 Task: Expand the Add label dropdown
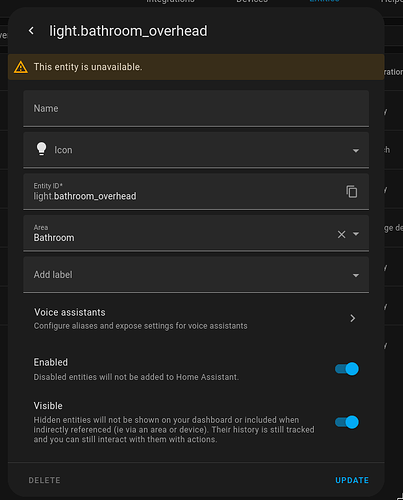(356, 275)
